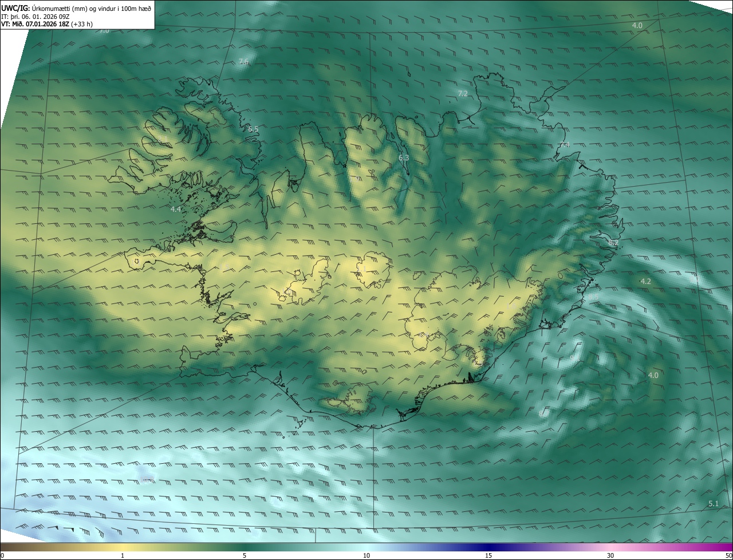733x560 pixels.
Task: Click the color scale tick label 1
Action: (x=123, y=556)
